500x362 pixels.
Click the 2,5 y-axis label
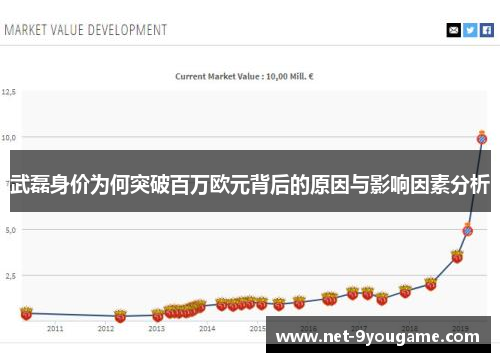[x=11, y=276]
